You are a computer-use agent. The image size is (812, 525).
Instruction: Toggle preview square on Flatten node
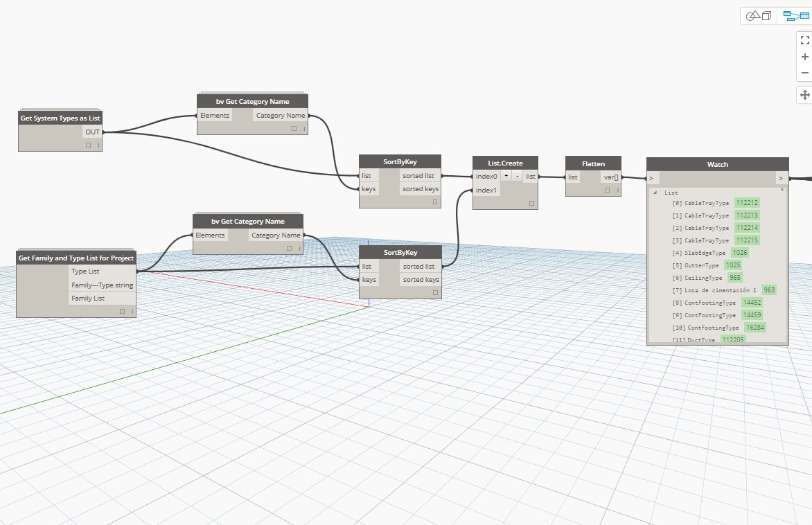607,190
